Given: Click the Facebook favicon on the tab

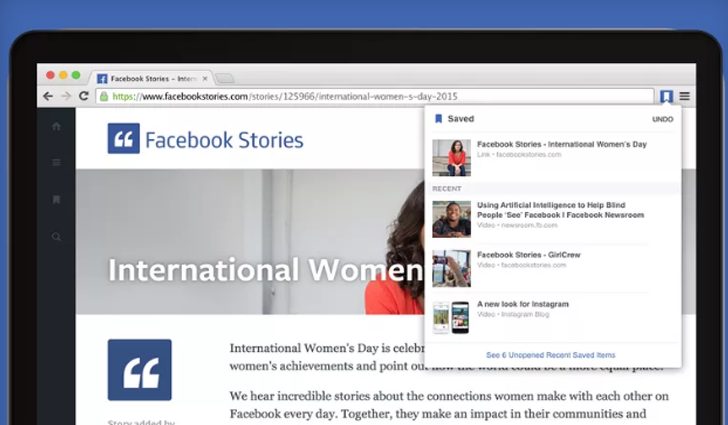Looking at the screenshot, I should point(102,79).
